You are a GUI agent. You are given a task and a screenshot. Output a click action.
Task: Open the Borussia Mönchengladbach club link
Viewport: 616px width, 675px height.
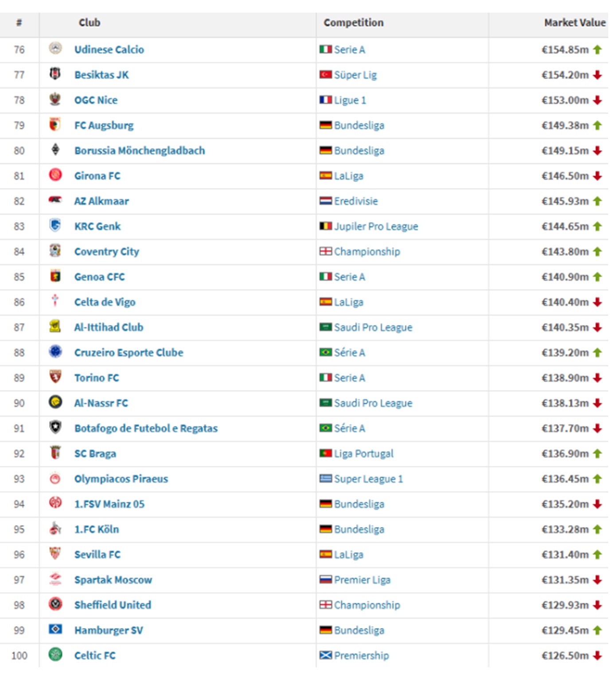pyautogui.click(x=140, y=151)
